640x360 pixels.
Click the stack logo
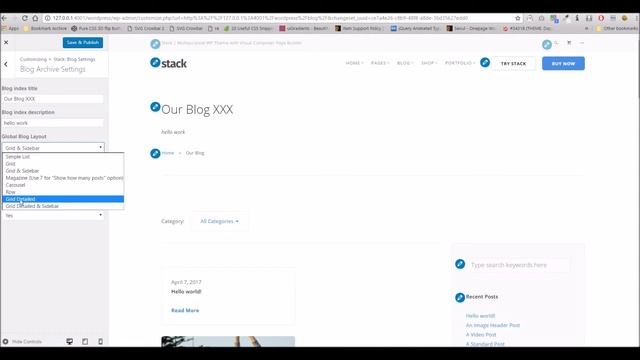tap(174, 64)
